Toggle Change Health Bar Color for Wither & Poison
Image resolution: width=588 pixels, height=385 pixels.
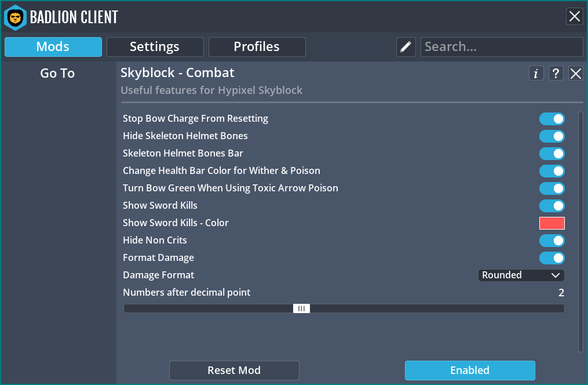point(552,171)
